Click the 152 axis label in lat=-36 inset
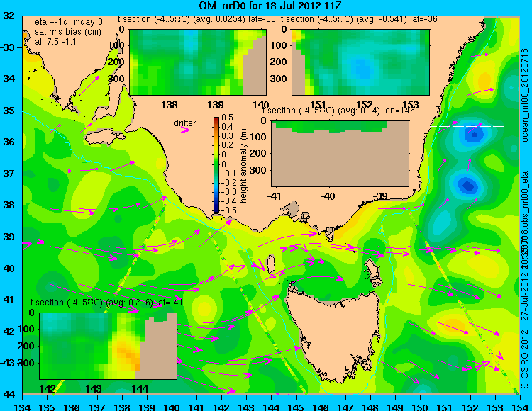Viewport: 532px width, 411px height. click(x=365, y=105)
